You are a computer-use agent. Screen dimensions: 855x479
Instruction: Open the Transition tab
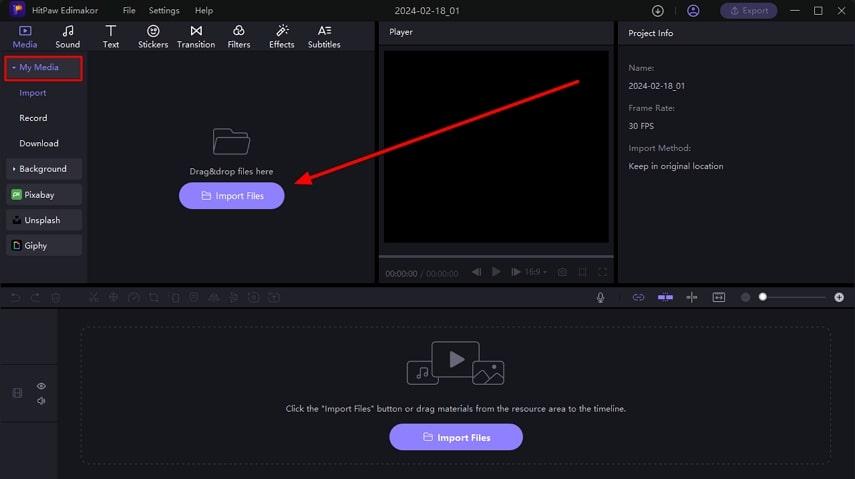coord(196,37)
